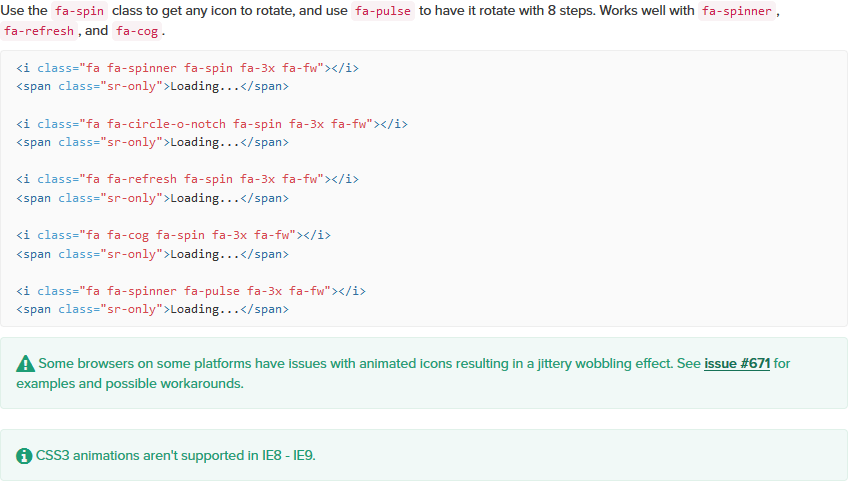Click the warning triangle icon in the alert
This screenshot has width=848, height=481.
25,363
